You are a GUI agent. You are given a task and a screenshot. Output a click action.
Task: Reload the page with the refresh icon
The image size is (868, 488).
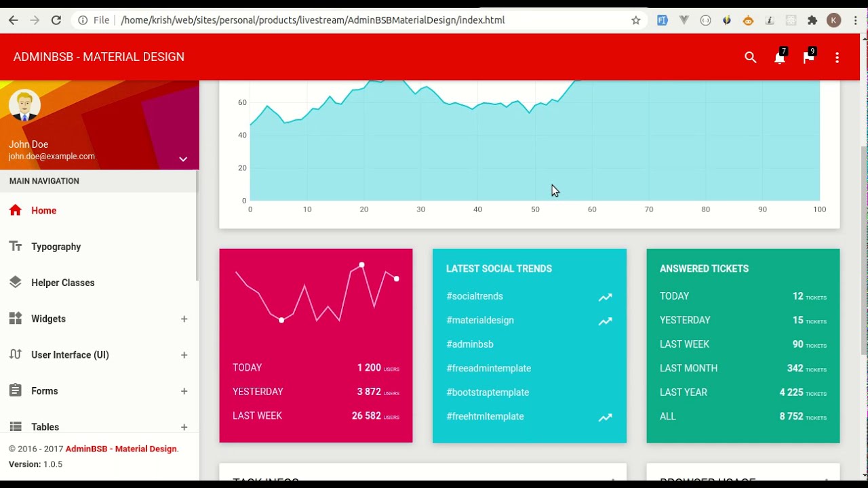click(56, 20)
